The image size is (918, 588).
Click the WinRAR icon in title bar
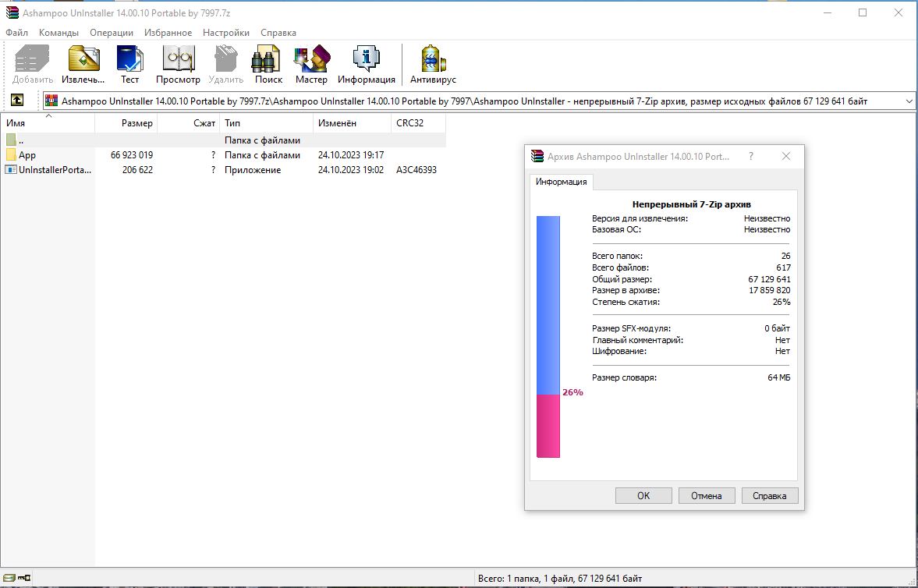pyautogui.click(x=12, y=13)
